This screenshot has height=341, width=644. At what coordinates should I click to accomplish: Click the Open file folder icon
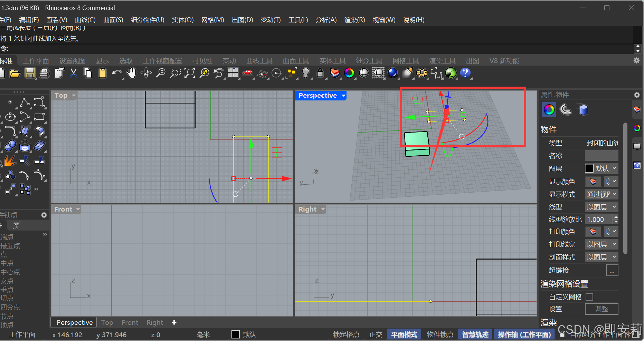15,73
